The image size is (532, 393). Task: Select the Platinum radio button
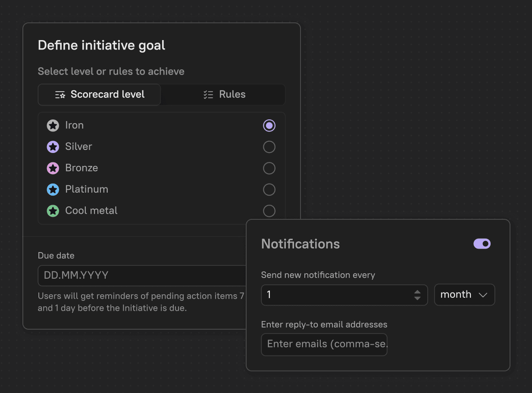tap(269, 190)
